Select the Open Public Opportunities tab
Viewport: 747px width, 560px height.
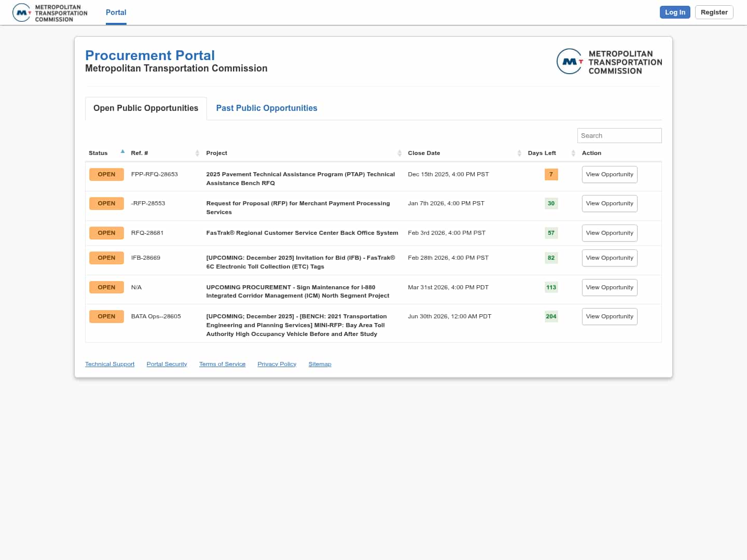(146, 108)
